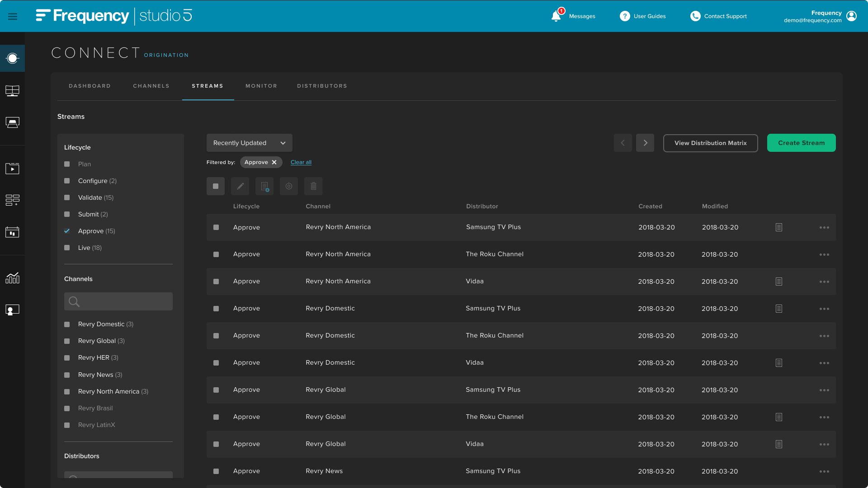Click the circular target toolbar icon

coord(289,186)
